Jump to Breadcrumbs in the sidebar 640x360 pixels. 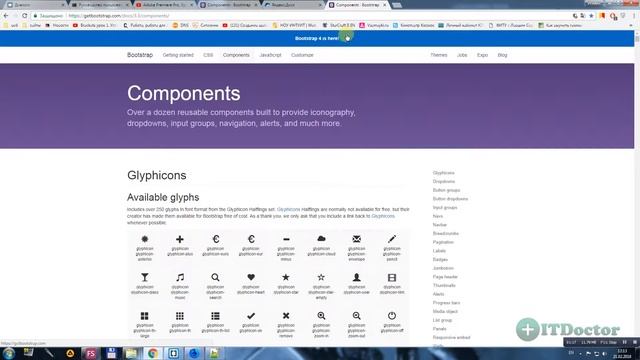[x=446, y=233]
